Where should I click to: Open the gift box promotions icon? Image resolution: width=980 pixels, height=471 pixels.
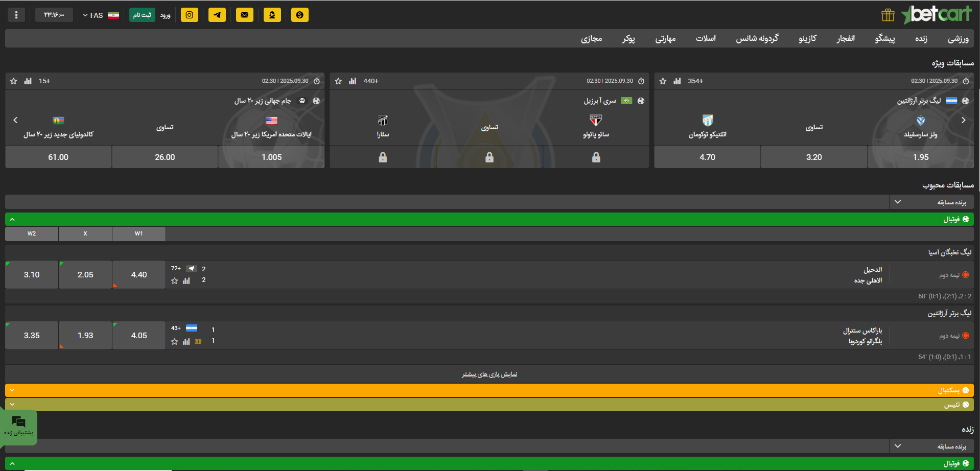[x=888, y=15]
